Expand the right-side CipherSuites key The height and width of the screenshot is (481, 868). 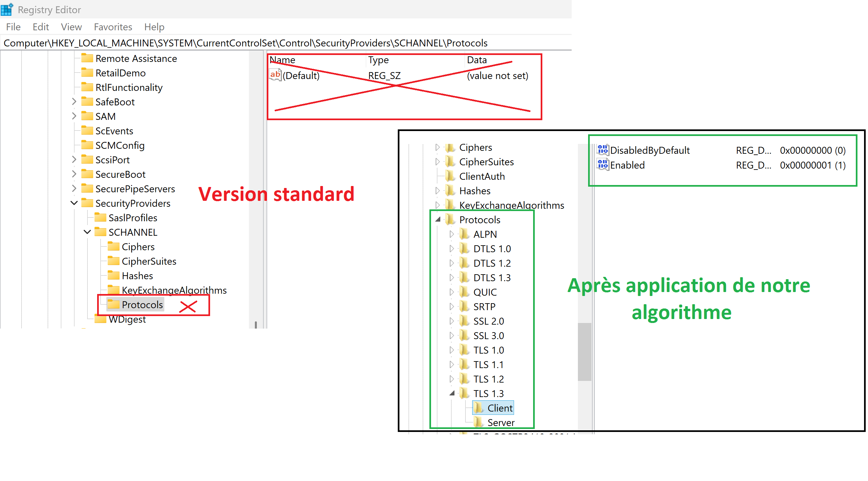click(x=437, y=162)
